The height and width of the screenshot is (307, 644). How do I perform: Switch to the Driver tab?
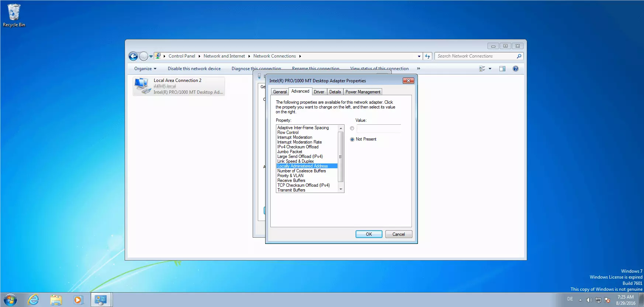click(319, 92)
